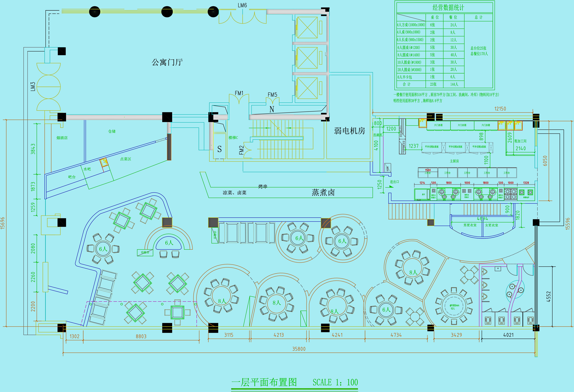Select the 男更衣室 room label
Viewport: 574px width, 392px height.
[x=470, y=225]
